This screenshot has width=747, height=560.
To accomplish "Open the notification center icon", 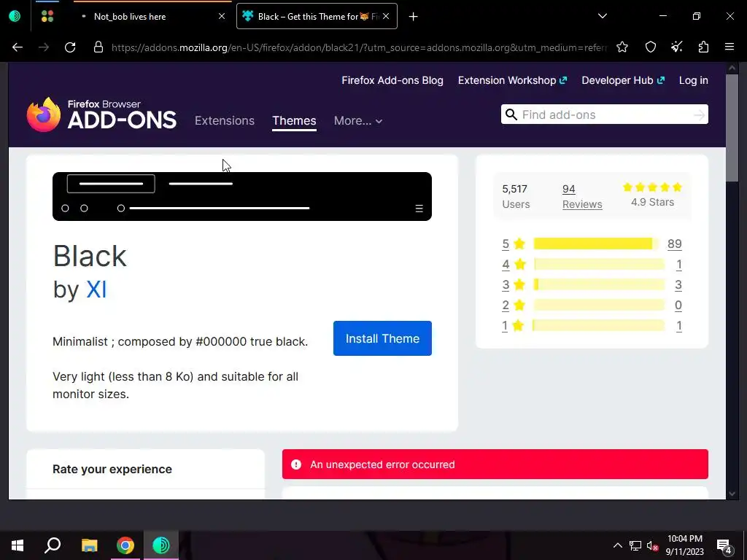I will 724,546.
